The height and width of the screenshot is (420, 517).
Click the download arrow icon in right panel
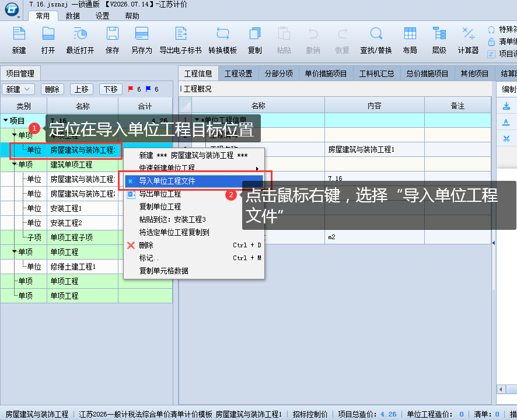(506, 106)
